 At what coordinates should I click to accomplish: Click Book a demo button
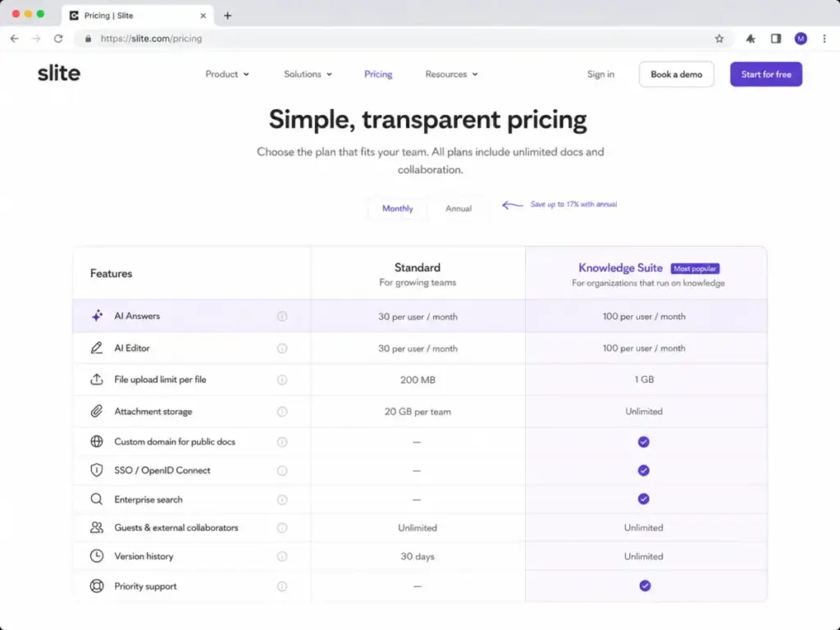[676, 74]
